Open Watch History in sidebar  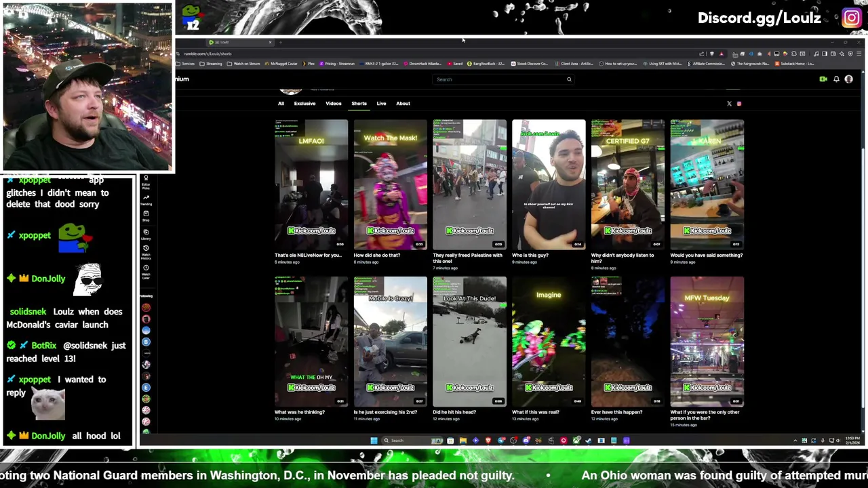point(146,252)
